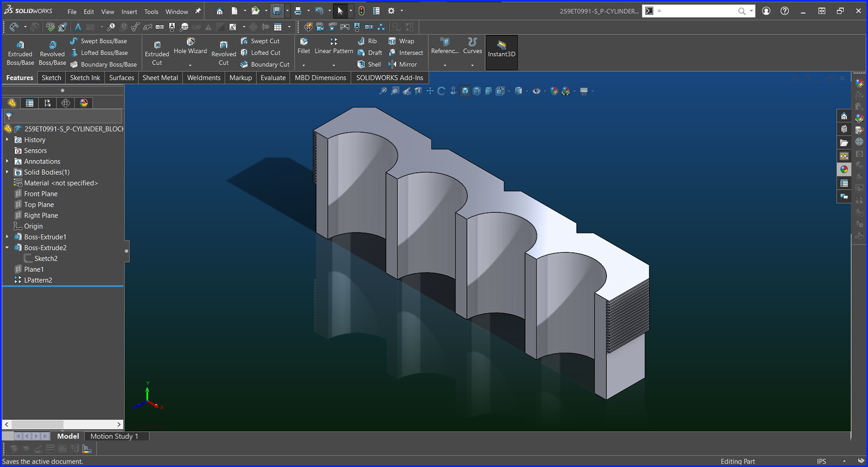868x467 pixels.
Task: Collapse the Boss-Extrude2 feature
Action: tap(7, 248)
